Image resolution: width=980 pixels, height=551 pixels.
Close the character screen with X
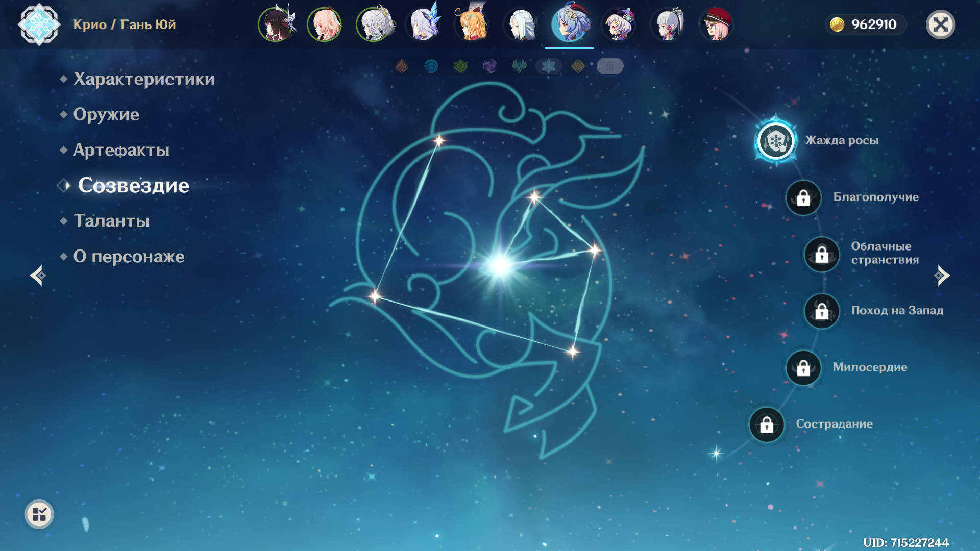click(x=940, y=24)
